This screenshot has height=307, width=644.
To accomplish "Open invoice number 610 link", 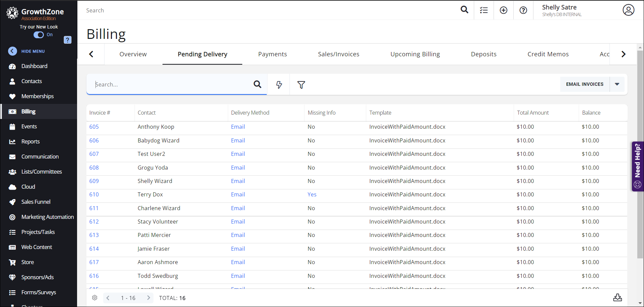I will 94,194.
